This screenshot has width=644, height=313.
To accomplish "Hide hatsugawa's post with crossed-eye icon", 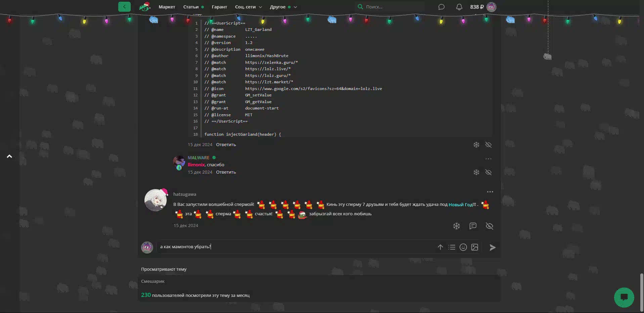I will 489,226.
